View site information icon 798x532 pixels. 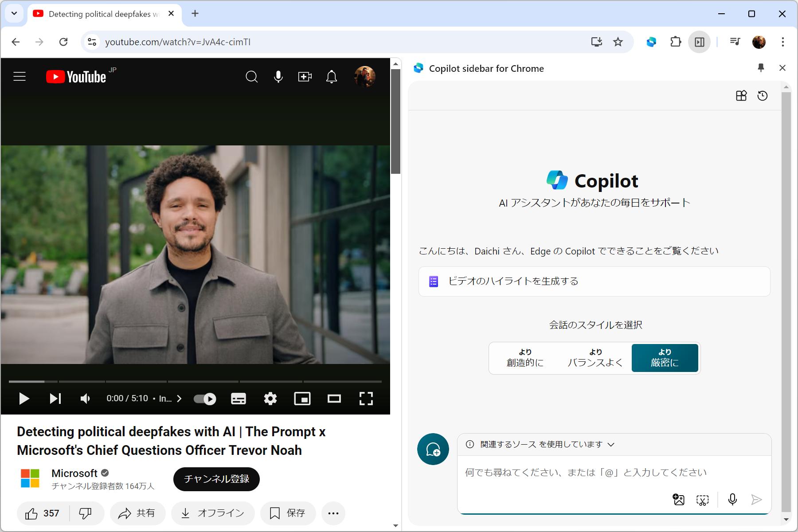(x=92, y=42)
